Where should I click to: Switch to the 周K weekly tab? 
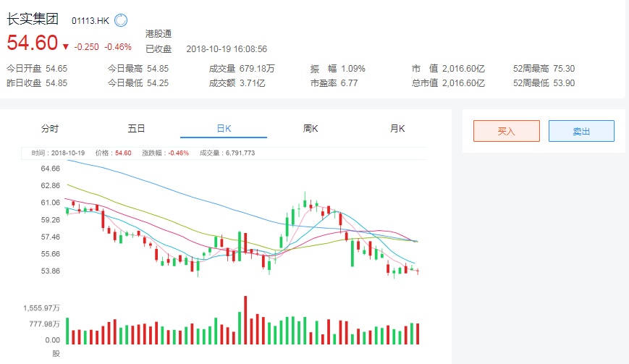(x=311, y=129)
